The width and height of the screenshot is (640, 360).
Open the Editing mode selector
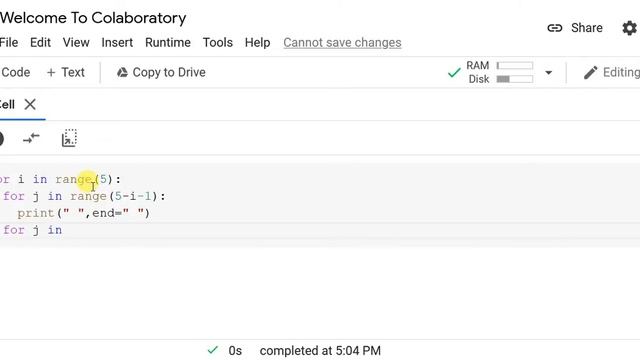(611, 73)
